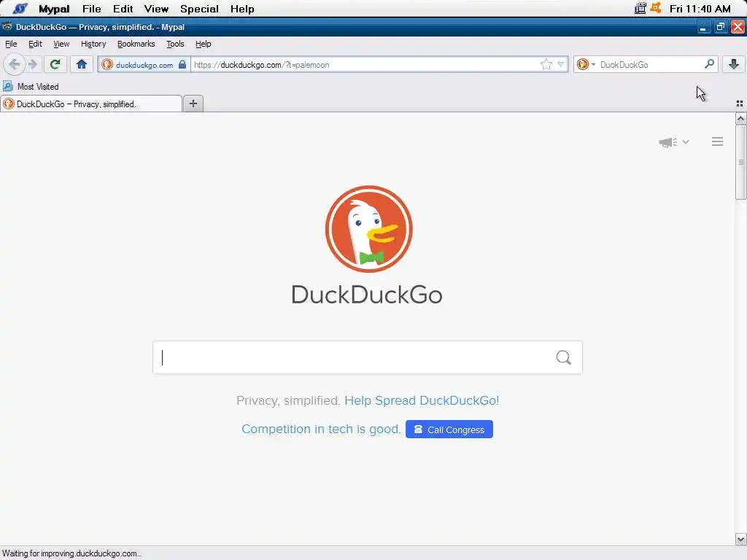Open the browser Help menu
The height and width of the screenshot is (560, 747).
[204, 44]
